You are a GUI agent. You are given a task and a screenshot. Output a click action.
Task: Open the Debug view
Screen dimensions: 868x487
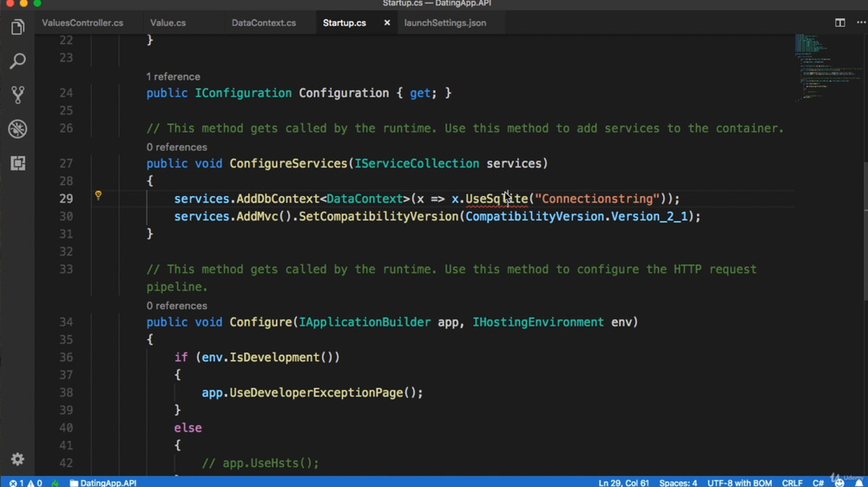tap(17, 129)
